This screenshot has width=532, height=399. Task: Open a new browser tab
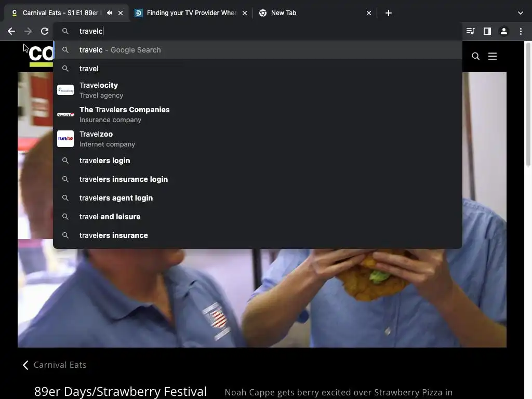[389, 13]
